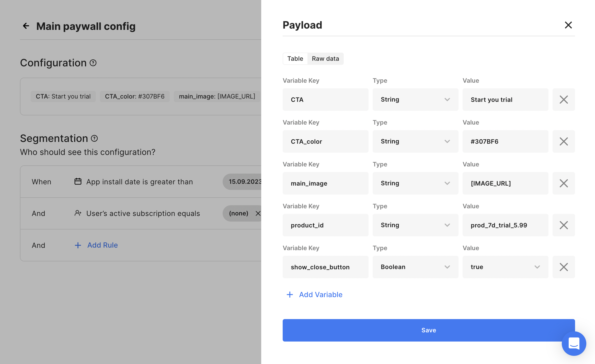Open the true value dropdown

click(505, 267)
